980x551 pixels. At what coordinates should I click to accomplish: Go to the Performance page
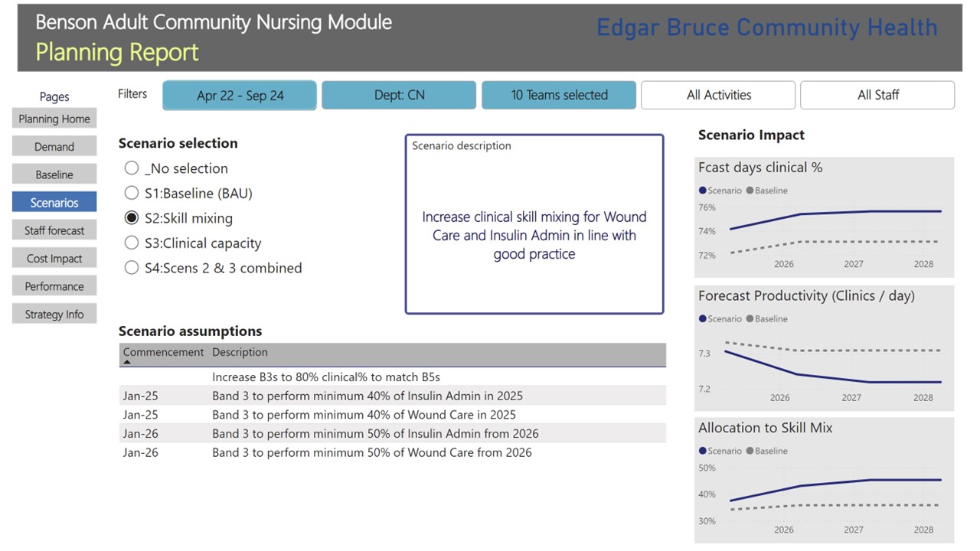(x=54, y=286)
